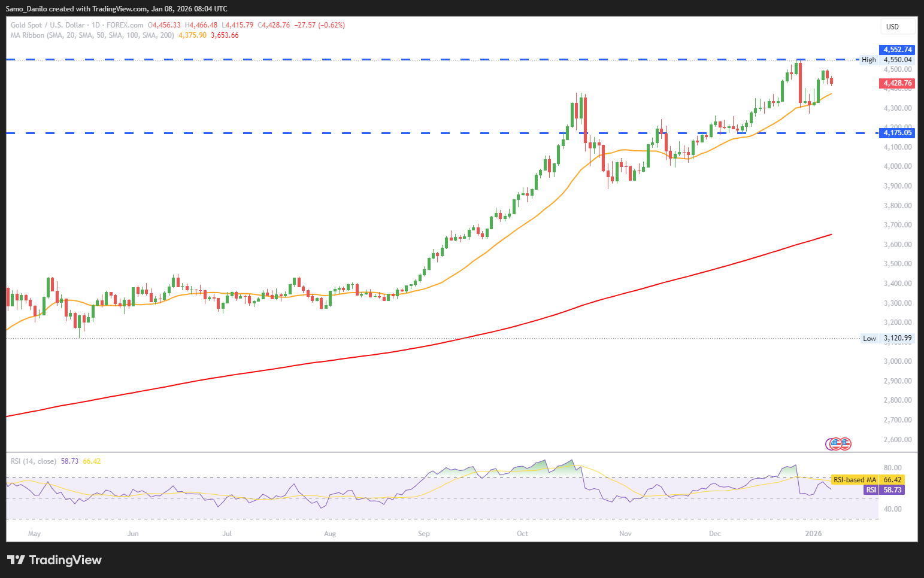Click the 1D timeframe in chart title
The image size is (924, 578).
(95, 25)
